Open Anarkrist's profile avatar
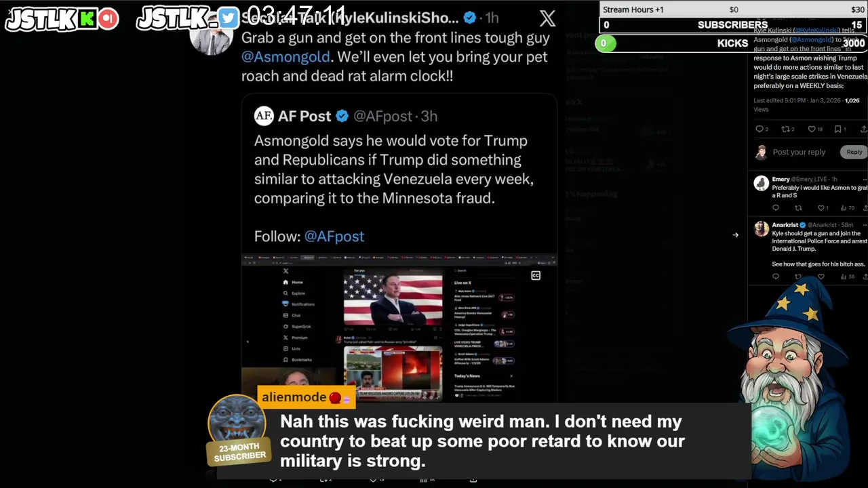 [762, 228]
